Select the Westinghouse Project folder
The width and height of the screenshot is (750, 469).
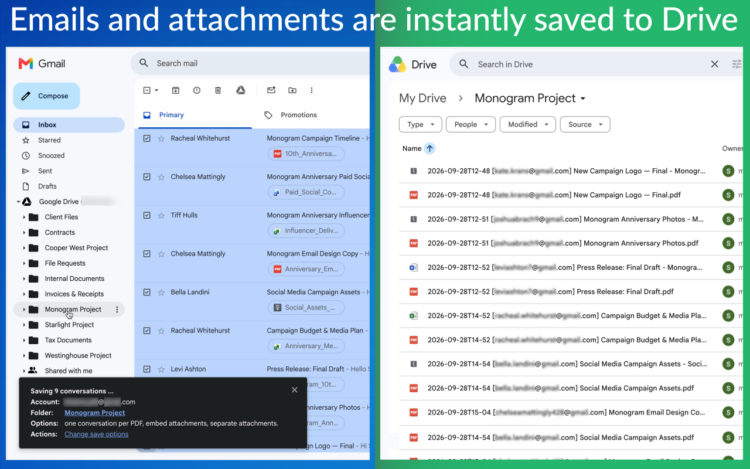(x=78, y=355)
